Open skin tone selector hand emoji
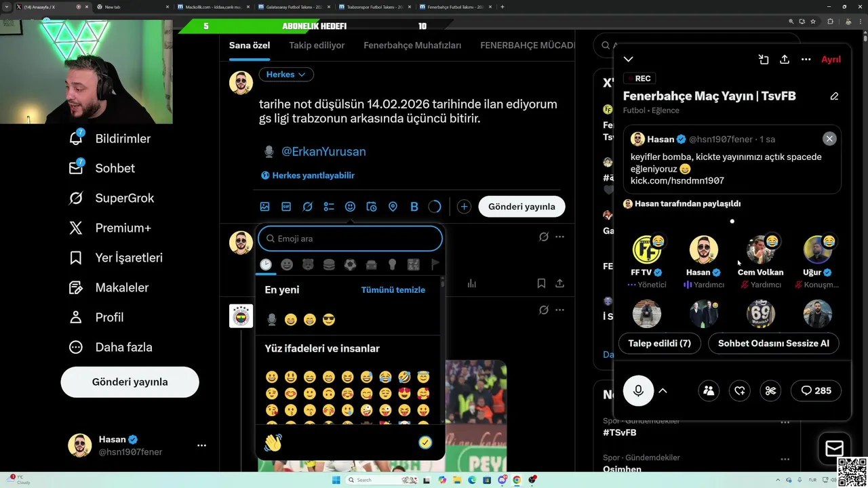Image resolution: width=868 pixels, height=488 pixels. coord(273,443)
